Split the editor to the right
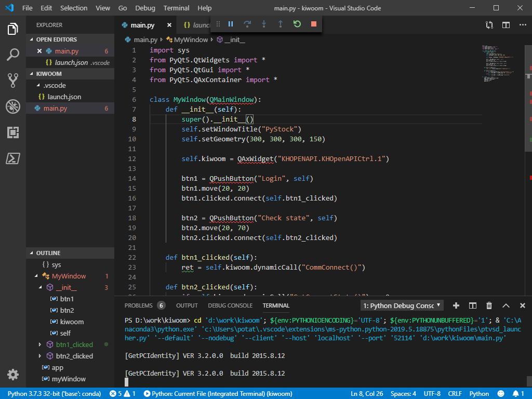The width and height of the screenshot is (532, 399). pos(506,25)
